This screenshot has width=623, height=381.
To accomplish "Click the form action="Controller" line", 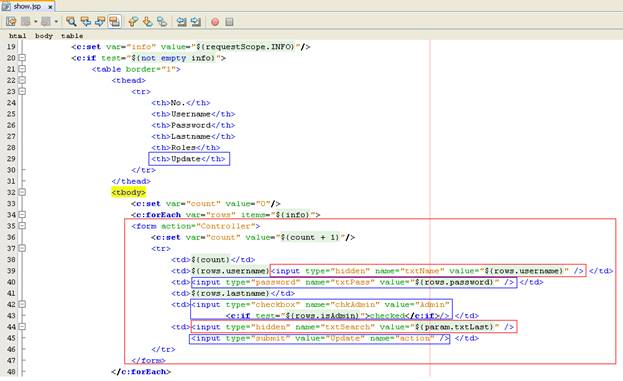I will coord(195,226).
